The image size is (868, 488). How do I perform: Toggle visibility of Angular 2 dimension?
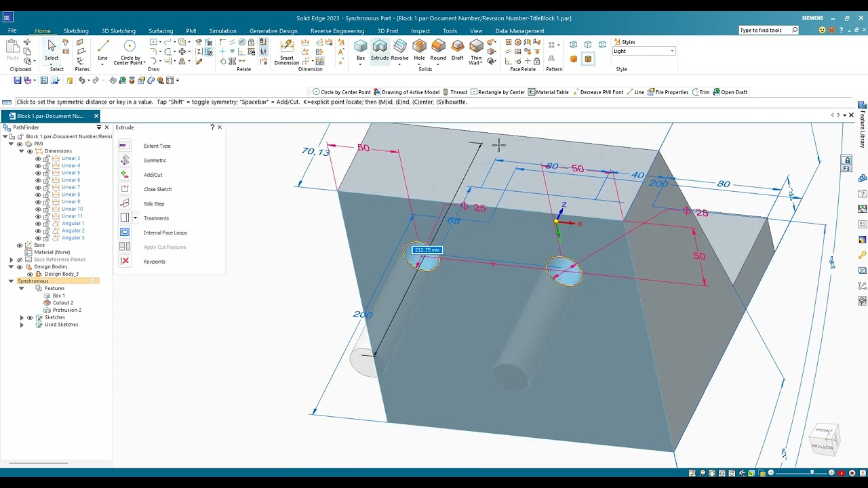click(x=38, y=230)
